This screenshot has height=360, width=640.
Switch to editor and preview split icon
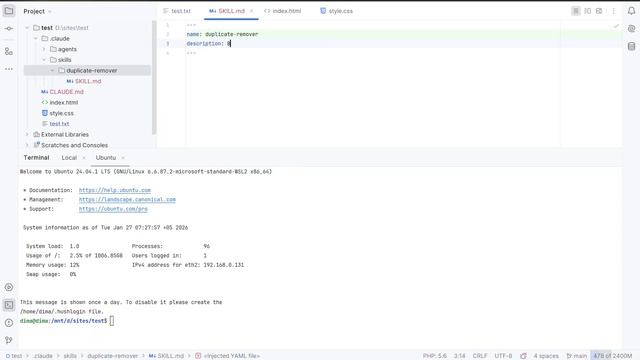pos(587,11)
